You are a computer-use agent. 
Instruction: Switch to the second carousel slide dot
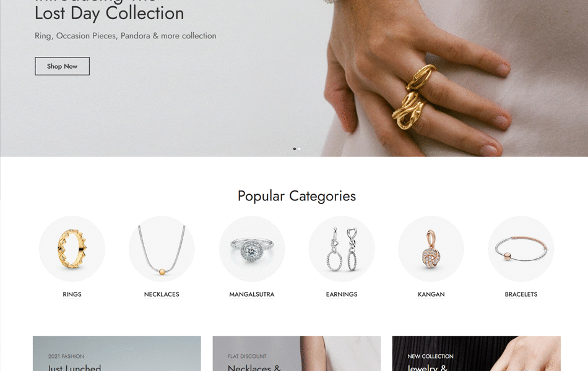tap(299, 149)
